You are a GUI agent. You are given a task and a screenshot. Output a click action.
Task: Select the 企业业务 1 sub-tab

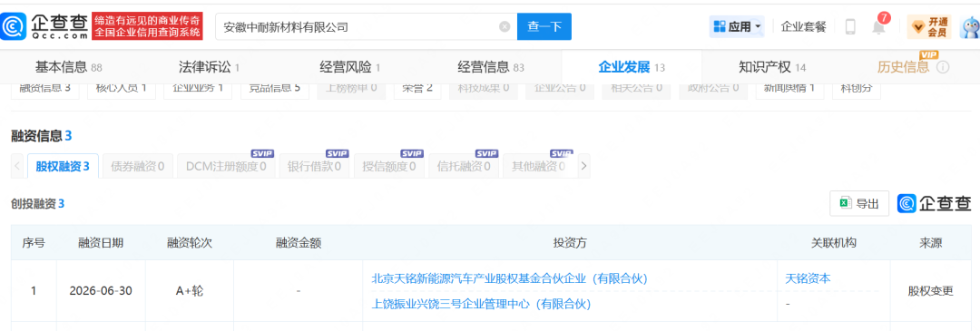[198, 88]
